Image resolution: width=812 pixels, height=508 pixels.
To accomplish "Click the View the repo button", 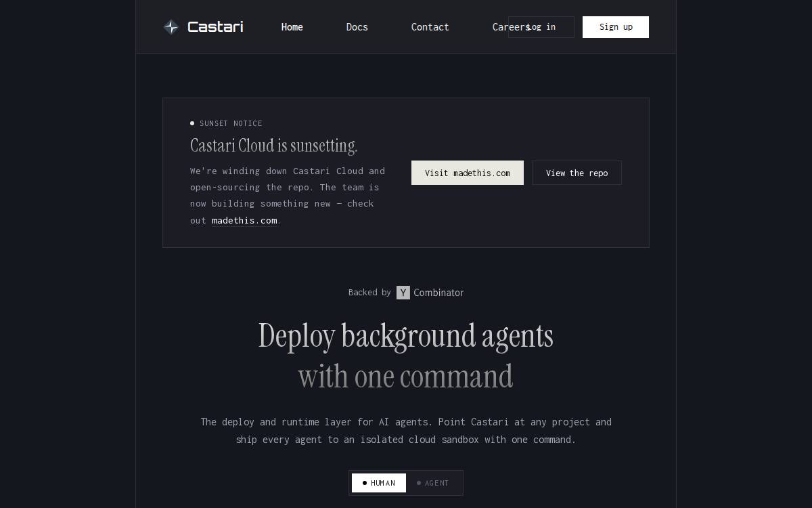I will click(577, 173).
